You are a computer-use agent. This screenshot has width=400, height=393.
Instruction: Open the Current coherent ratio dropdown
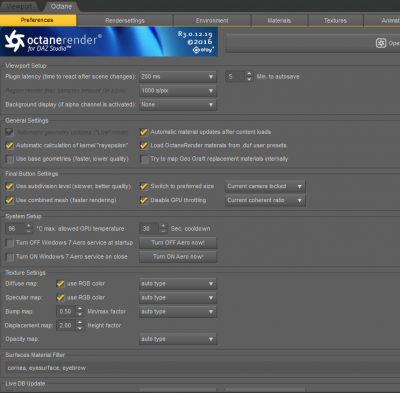point(265,200)
